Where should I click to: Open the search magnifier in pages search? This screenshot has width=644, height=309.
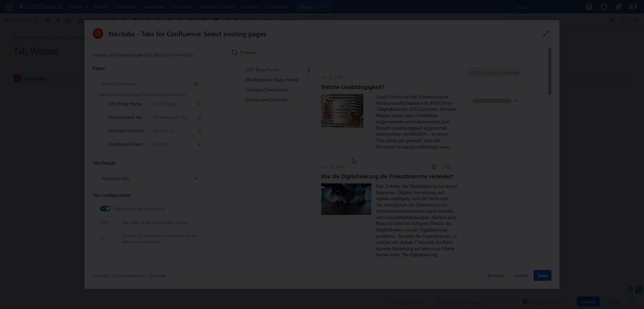pos(197,84)
